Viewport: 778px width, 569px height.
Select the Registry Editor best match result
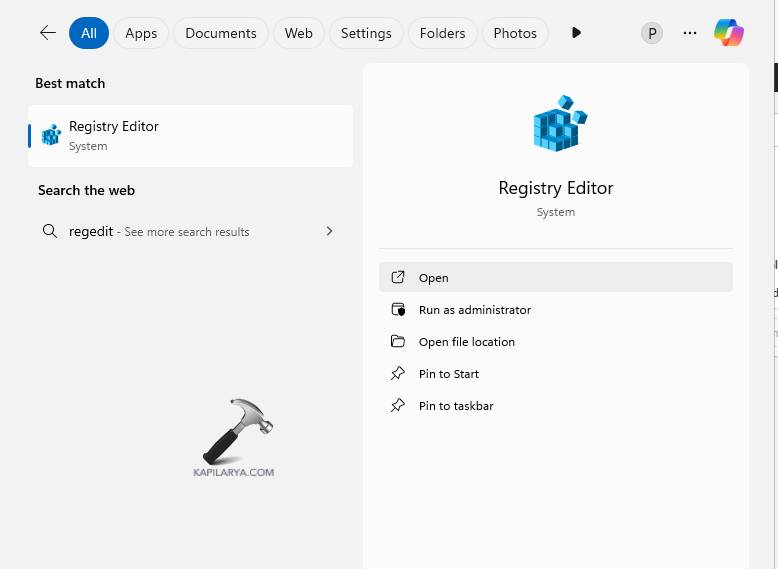pyautogui.click(x=190, y=135)
